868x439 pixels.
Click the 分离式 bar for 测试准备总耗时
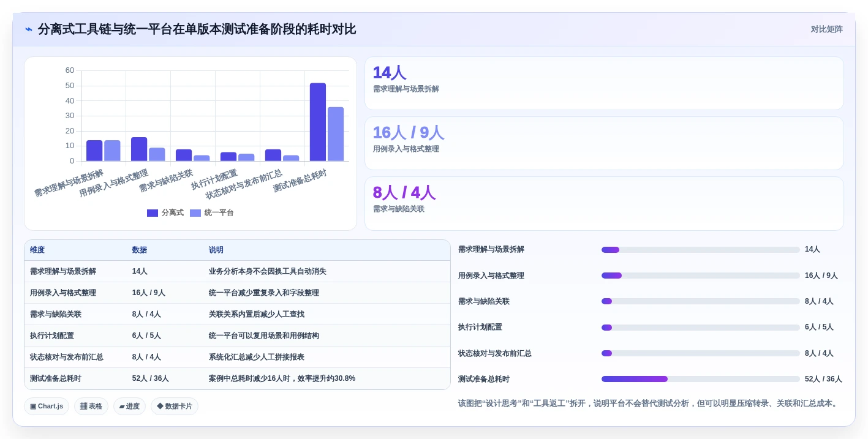tap(318, 122)
